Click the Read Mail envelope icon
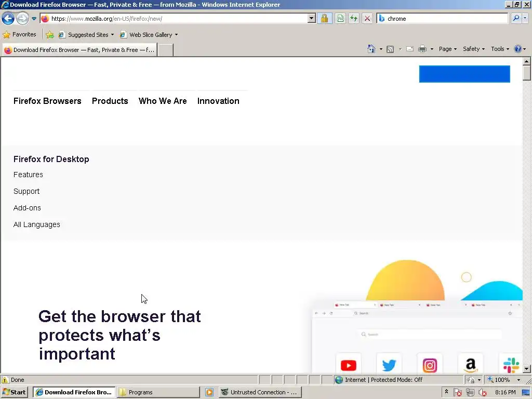Screen dimensions: 532x399 click(x=410, y=49)
